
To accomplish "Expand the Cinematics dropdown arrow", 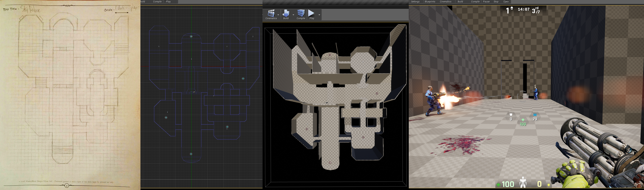I will 278,15.
